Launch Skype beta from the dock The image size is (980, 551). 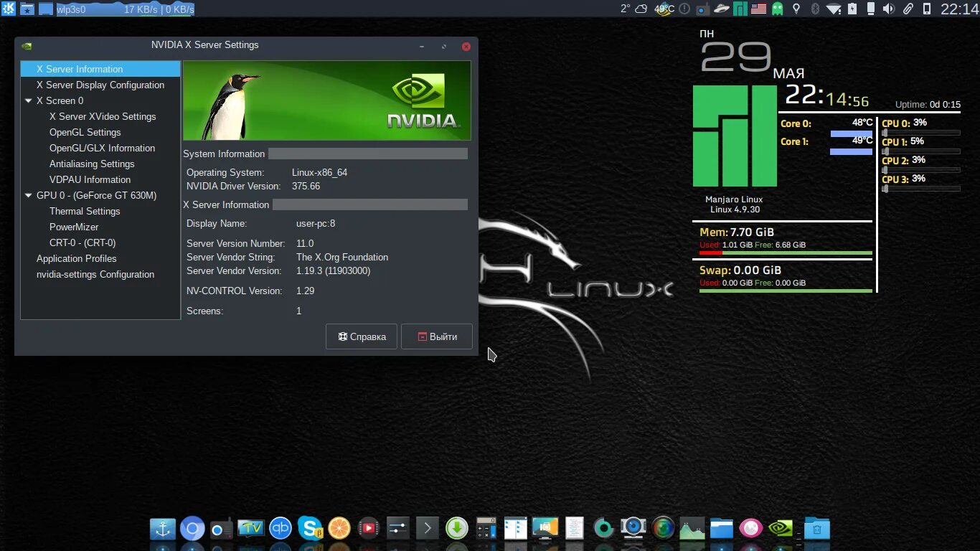[310, 529]
